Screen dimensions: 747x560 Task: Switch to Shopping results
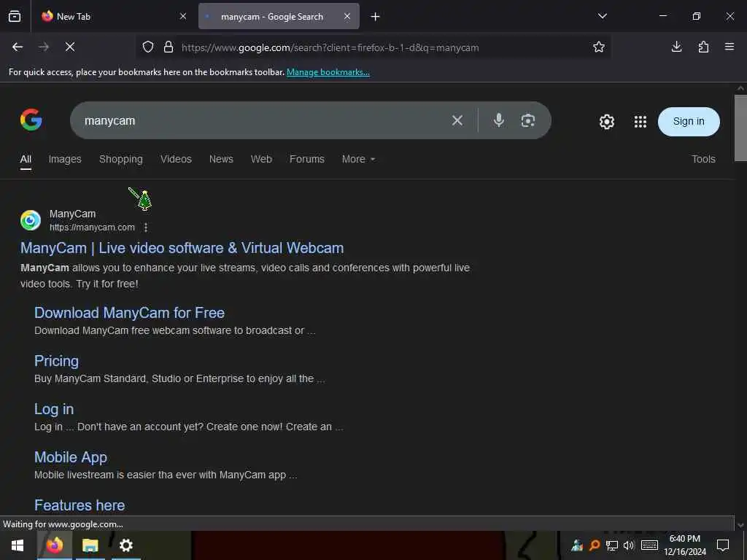coord(121,159)
